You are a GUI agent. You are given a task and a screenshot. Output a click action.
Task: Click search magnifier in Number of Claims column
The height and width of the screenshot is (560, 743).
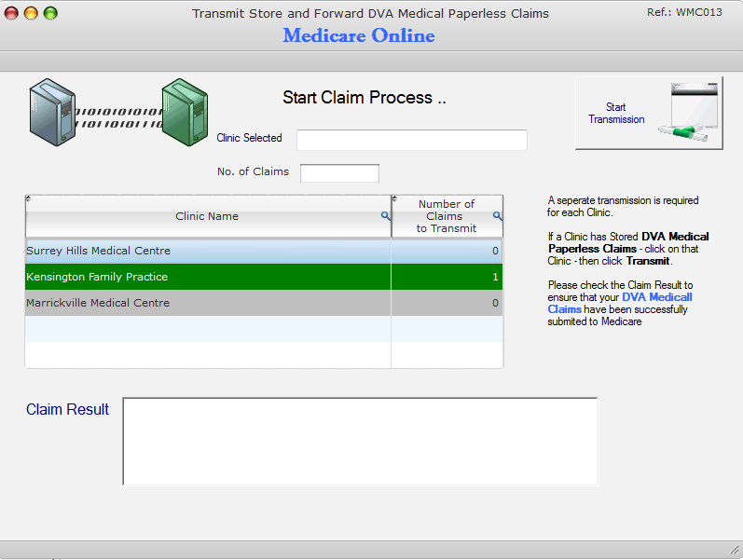coord(498,216)
